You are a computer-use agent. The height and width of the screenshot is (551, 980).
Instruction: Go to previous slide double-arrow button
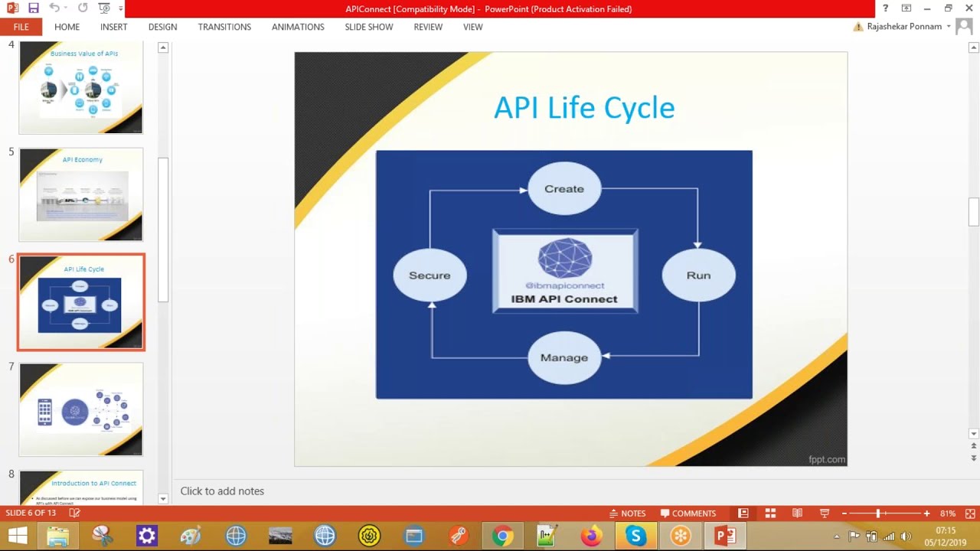(x=974, y=445)
